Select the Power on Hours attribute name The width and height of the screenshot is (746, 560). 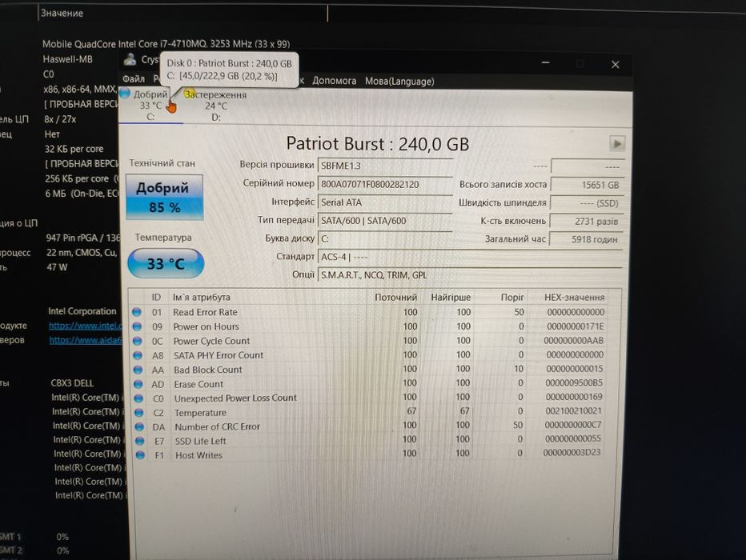(206, 326)
